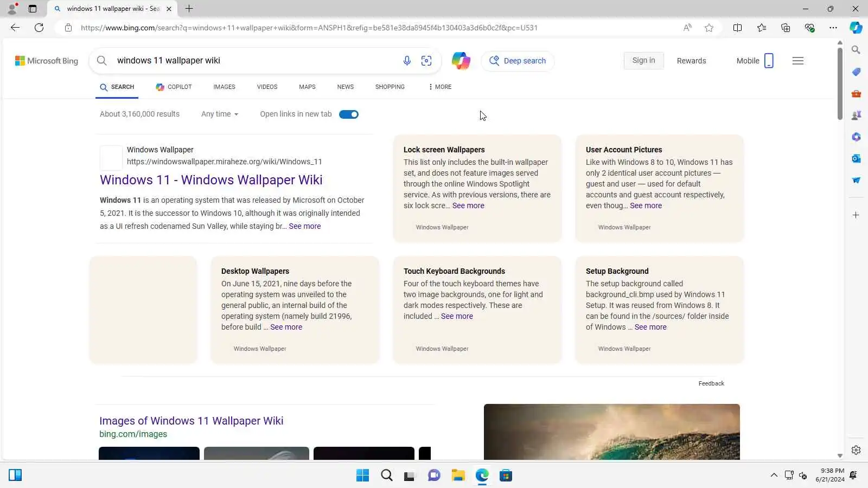Click the Read aloud icon in address bar
Screen dimensions: 868x488
point(687,28)
